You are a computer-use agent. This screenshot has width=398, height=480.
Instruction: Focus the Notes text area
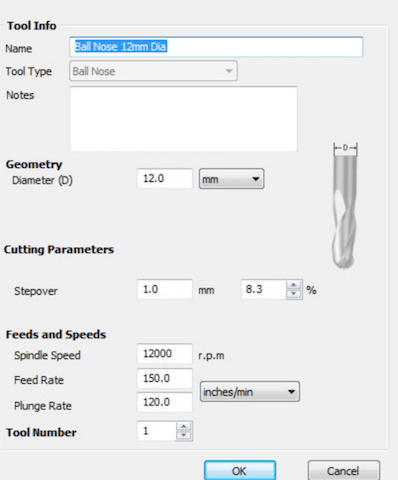(x=184, y=119)
